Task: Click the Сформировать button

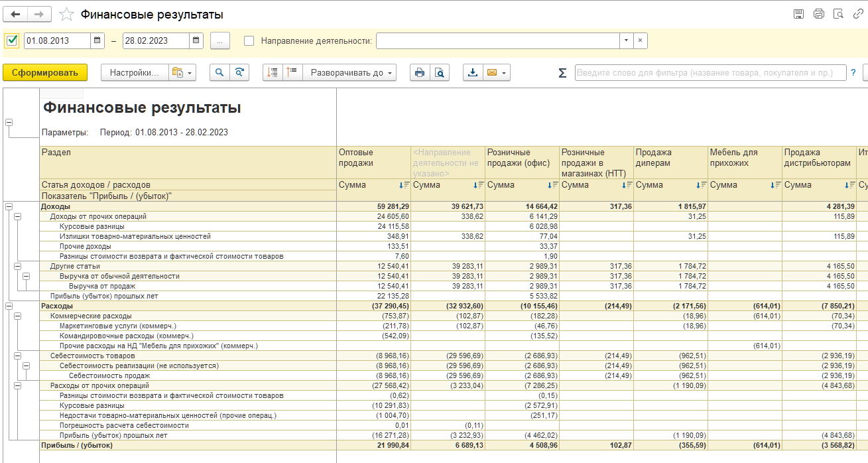Action: 45,73
